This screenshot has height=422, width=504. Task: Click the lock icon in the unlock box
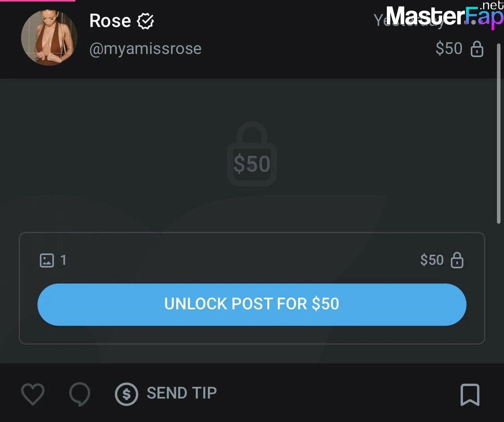point(457,260)
